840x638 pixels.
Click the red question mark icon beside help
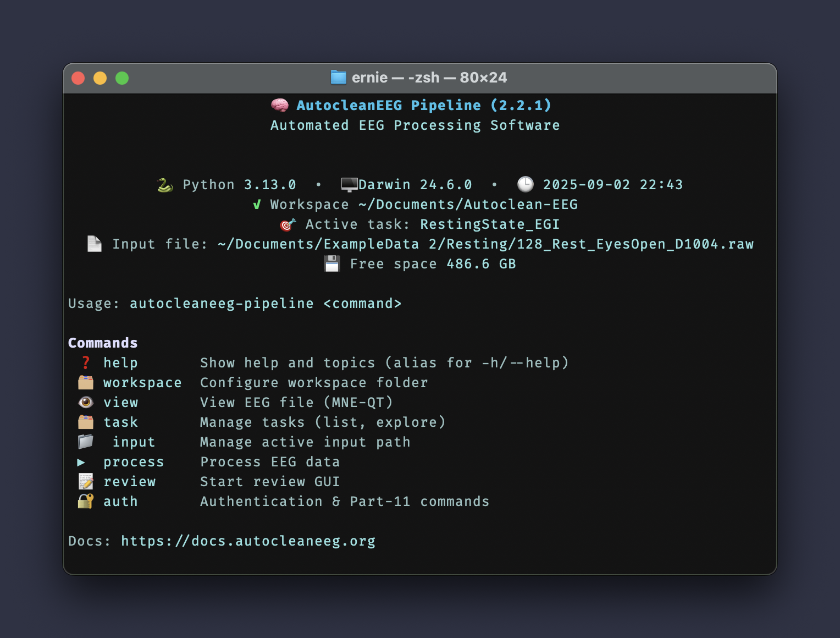[86, 362]
